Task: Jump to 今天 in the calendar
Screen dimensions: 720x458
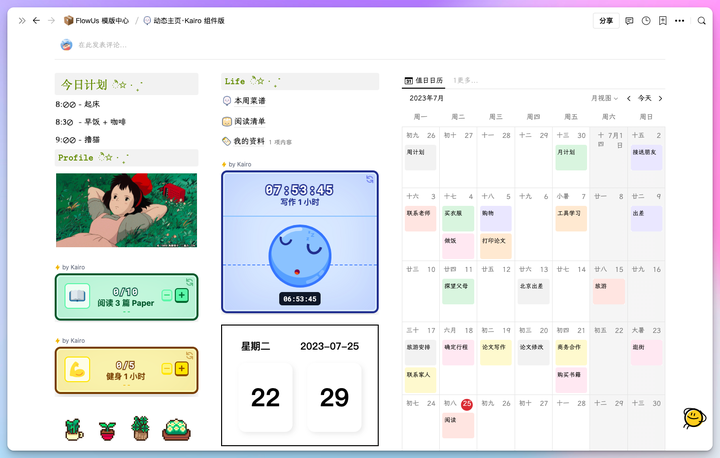Action: (x=644, y=98)
